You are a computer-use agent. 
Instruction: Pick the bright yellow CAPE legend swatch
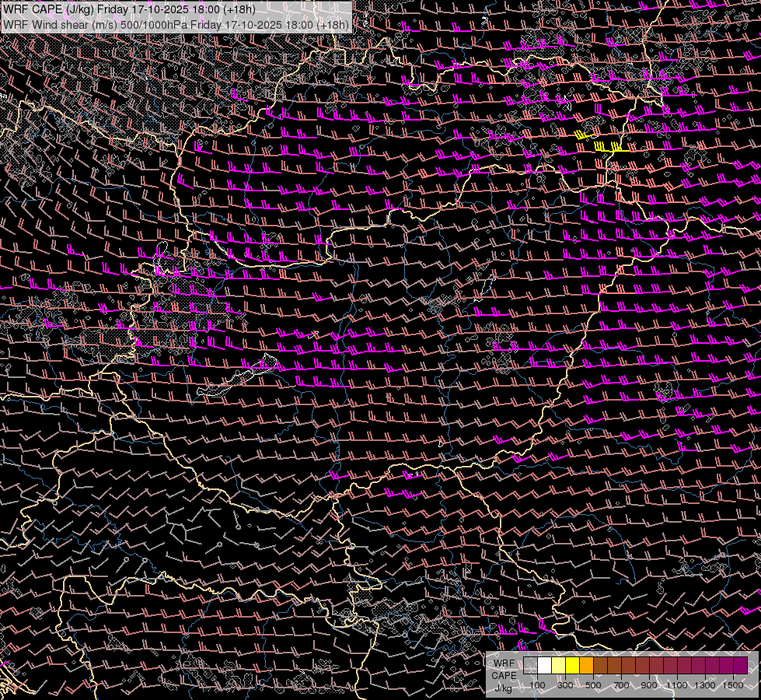tap(572, 665)
